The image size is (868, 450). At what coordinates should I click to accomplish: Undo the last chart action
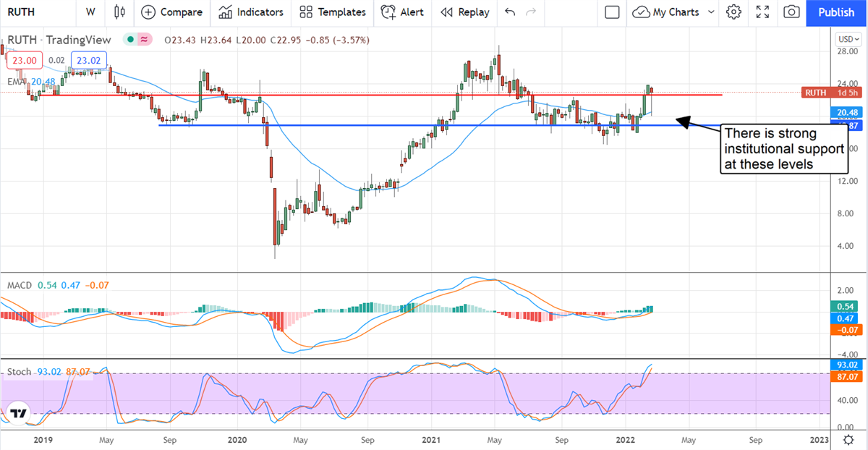point(510,12)
